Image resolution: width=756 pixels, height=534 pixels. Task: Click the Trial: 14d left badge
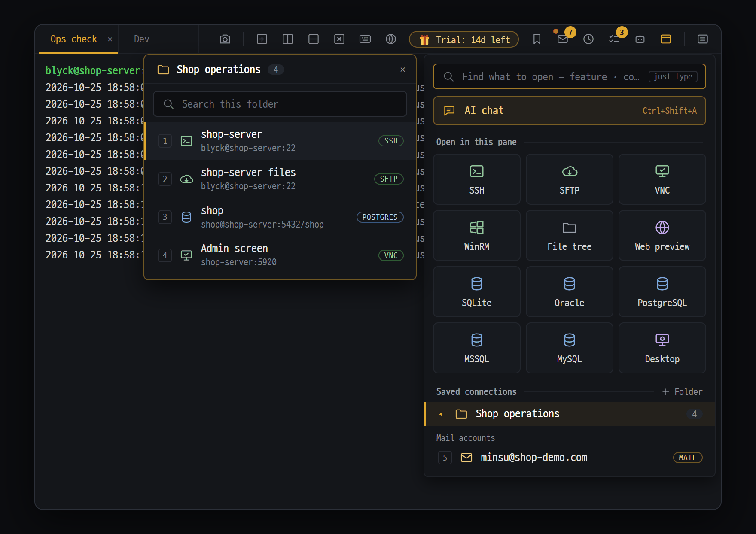pos(464,39)
